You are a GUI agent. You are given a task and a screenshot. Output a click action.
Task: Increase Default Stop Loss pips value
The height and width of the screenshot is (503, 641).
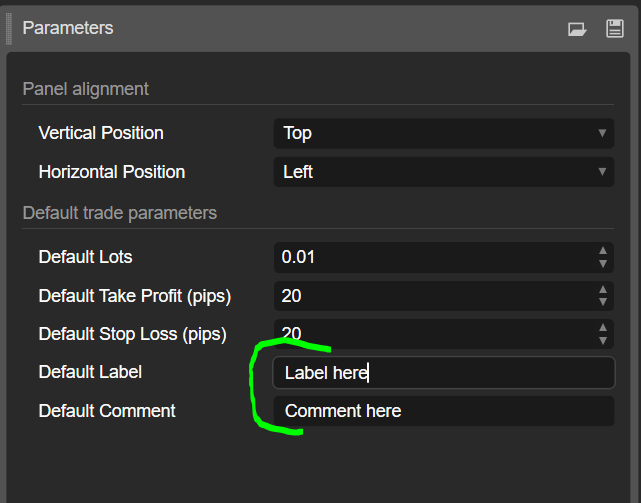click(603, 328)
